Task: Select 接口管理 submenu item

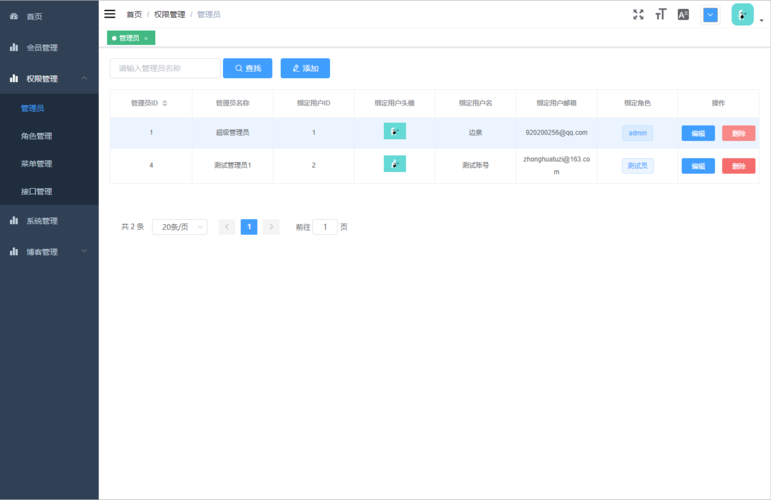Action: pyautogui.click(x=49, y=191)
